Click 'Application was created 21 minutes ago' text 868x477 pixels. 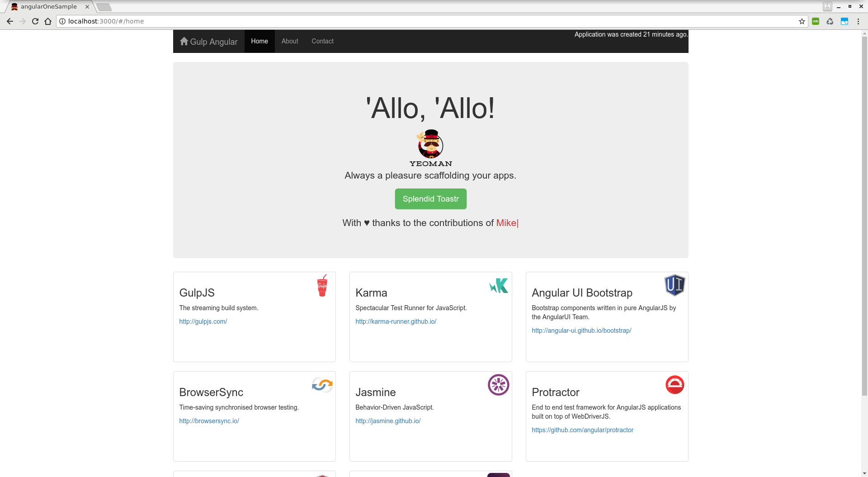click(631, 34)
